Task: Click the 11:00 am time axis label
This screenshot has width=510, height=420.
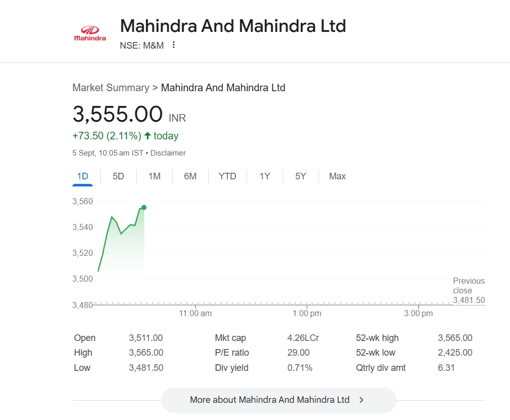Action: point(195,314)
